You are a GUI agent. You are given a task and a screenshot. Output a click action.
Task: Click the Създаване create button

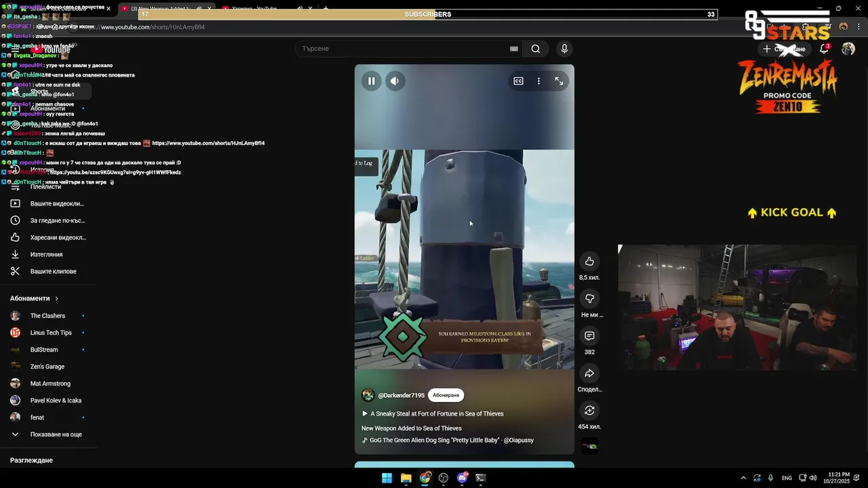(784, 49)
